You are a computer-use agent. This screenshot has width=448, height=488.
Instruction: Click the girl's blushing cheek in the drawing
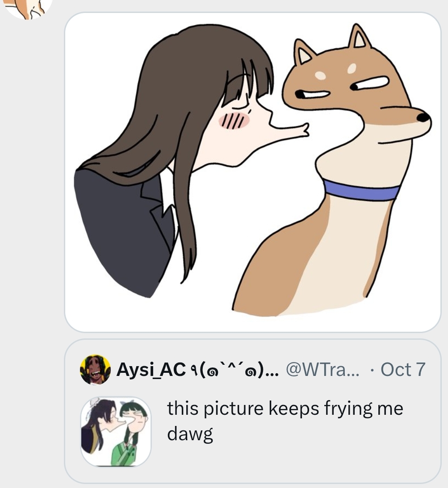[234, 121]
